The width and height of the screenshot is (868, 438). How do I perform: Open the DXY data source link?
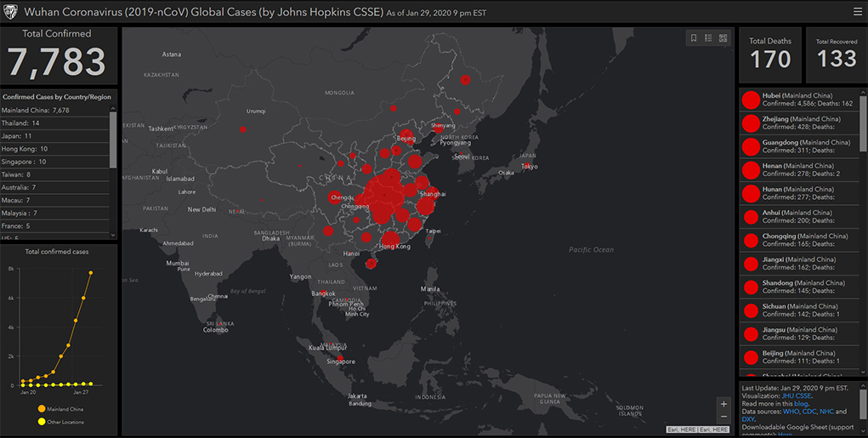point(747,419)
